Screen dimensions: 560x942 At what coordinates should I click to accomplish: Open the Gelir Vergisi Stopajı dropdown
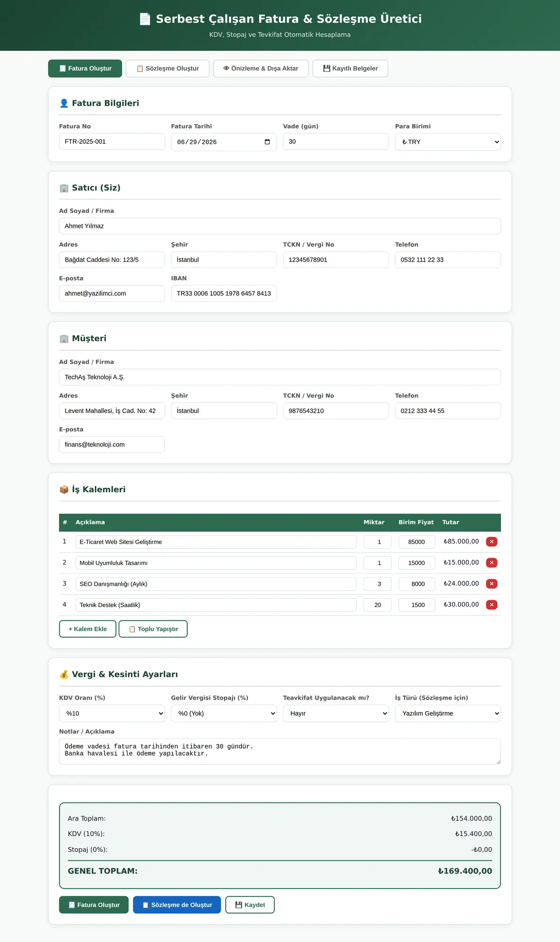point(224,713)
